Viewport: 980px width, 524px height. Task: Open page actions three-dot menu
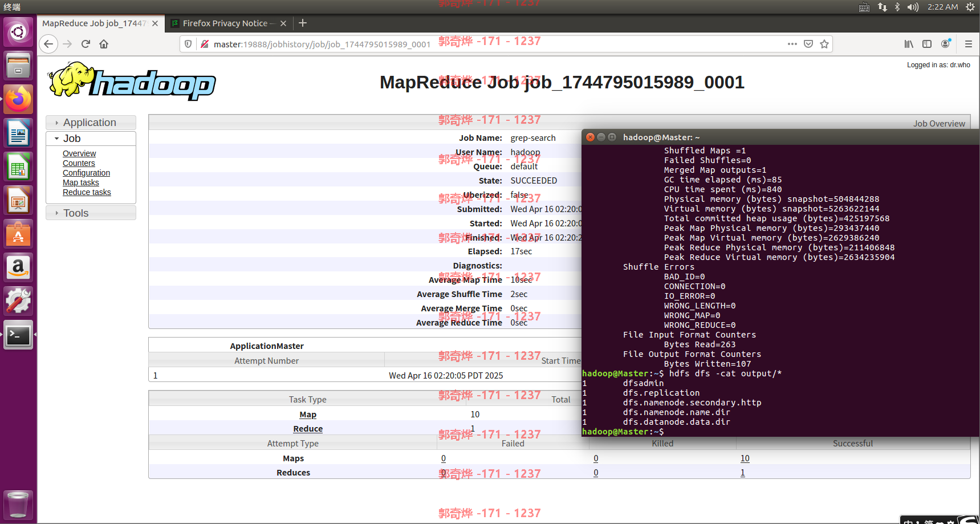(x=792, y=44)
